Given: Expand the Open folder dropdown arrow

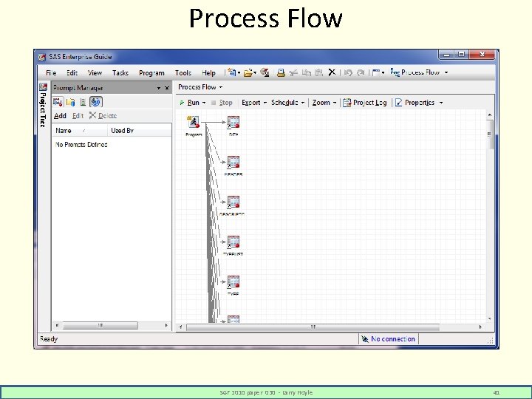Looking at the screenshot, I should point(255,72).
